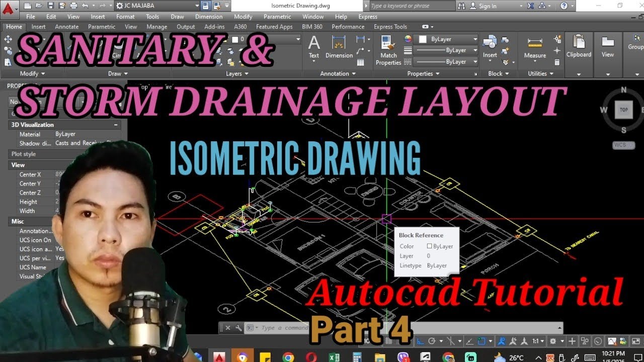Screen dimensions: 644x362
Task: Click the ViewCube TOP face
Action: [x=623, y=110]
